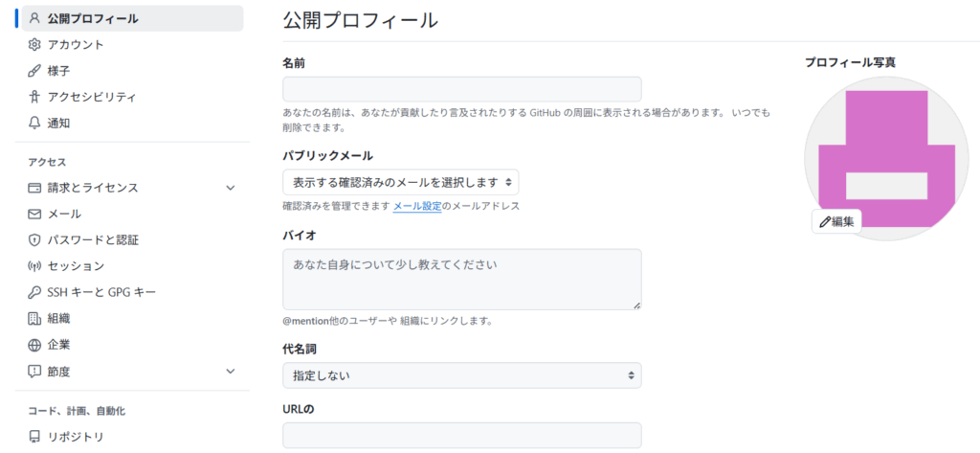The height and width of the screenshot is (453, 980).
Task: Click the shield icon for パスワードと認証
Action: (34, 240)
